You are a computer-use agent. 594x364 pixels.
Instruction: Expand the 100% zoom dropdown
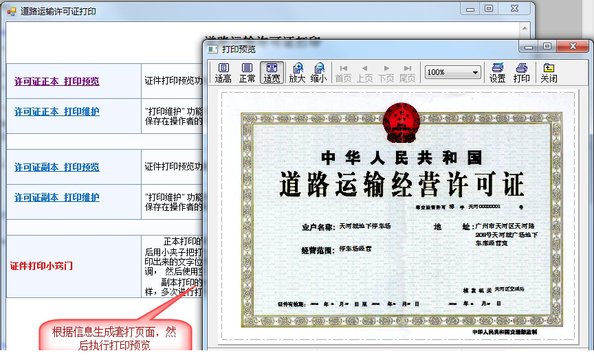click(474, 72)
